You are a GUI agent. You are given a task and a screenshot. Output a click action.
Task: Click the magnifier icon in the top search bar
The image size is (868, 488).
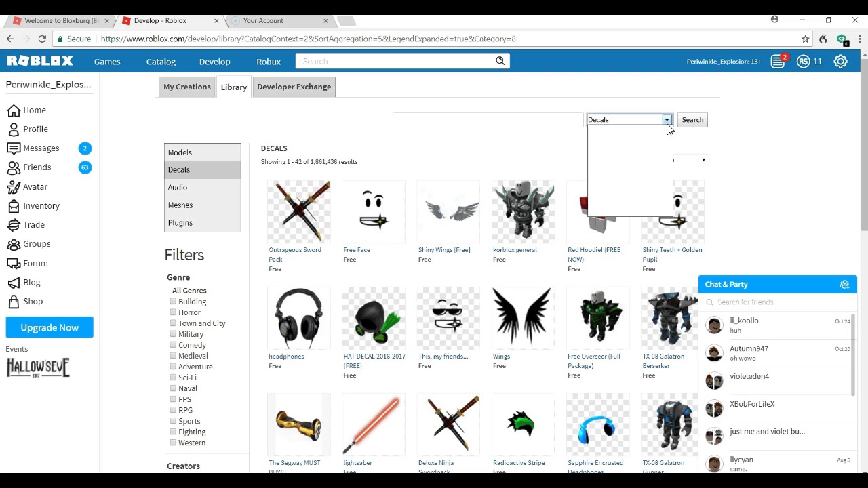tap(500, 61)
